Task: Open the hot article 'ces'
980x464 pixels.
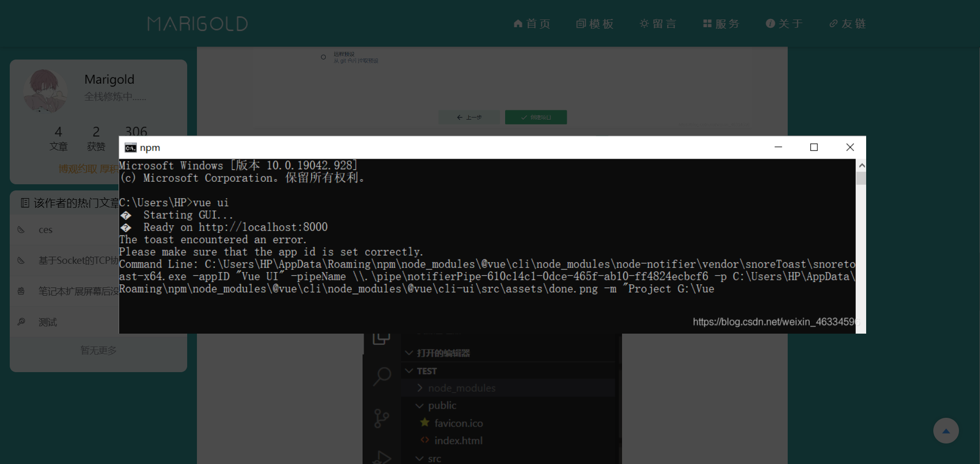Action: click(46, 230)
